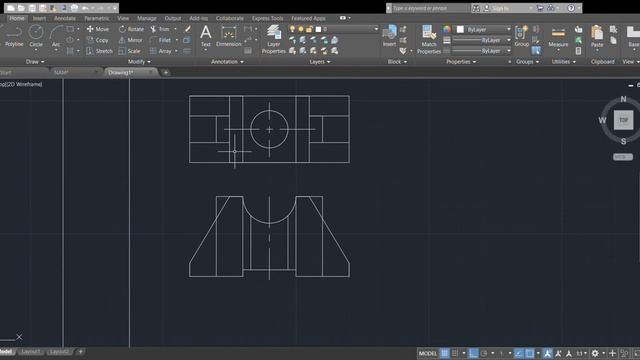The image size is (640, 360).
Task: Click MODEL space button in status bar
Action: pos(428,353)
